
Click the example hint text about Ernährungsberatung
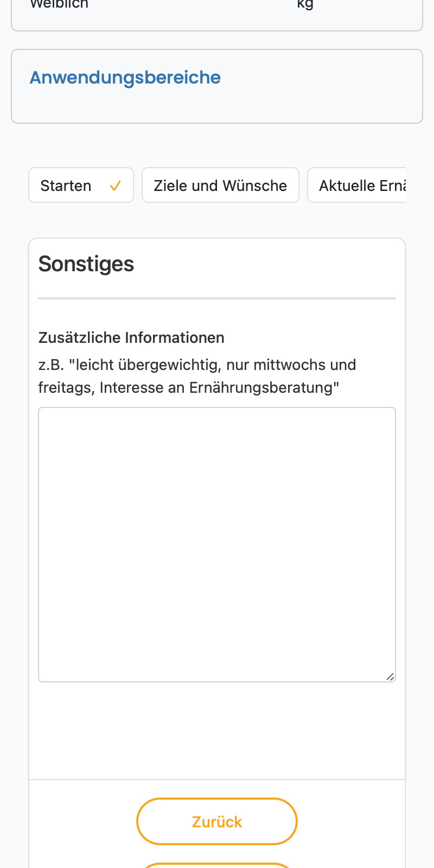click(197, 376)
